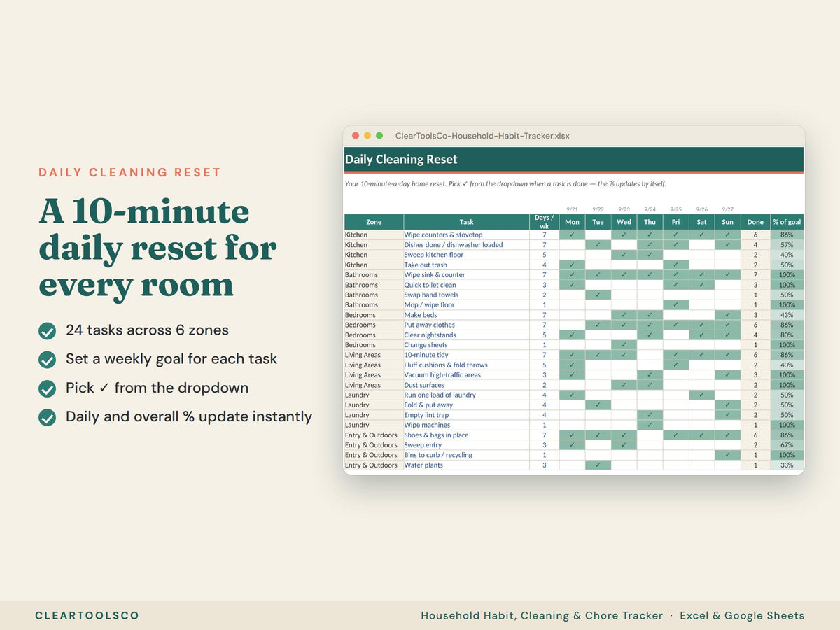Viewport: 840px width, 630px height.
Task: Select the 'Clear nightstands' task link
Action: (430, 335)
